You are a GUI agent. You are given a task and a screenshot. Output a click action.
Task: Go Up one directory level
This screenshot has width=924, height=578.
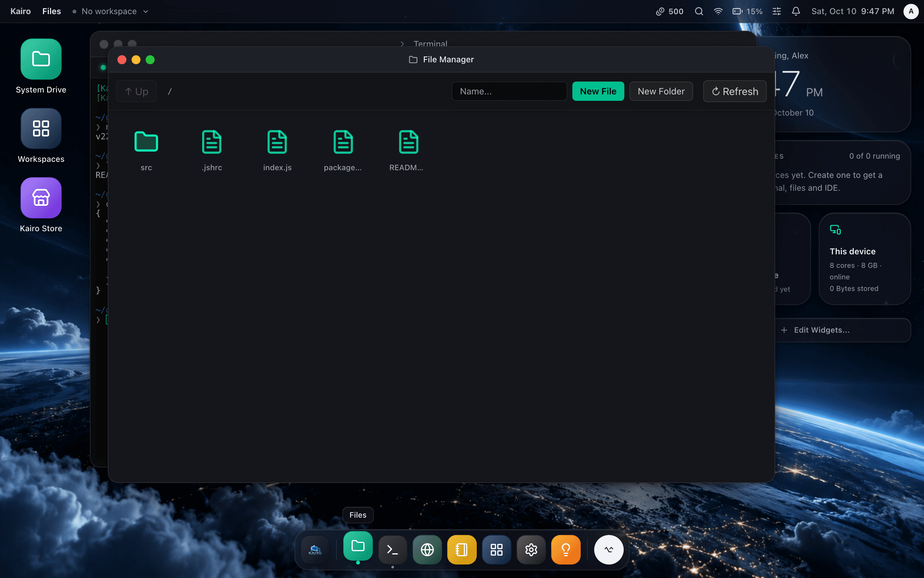136,91
